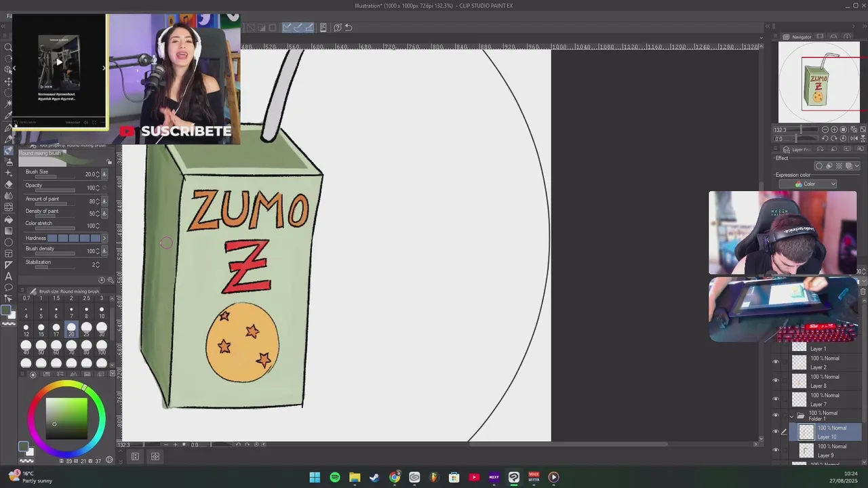This screenshot has height=488, width=868.
Task: Adjust Brush density stepper
Action: pos(98,251)
